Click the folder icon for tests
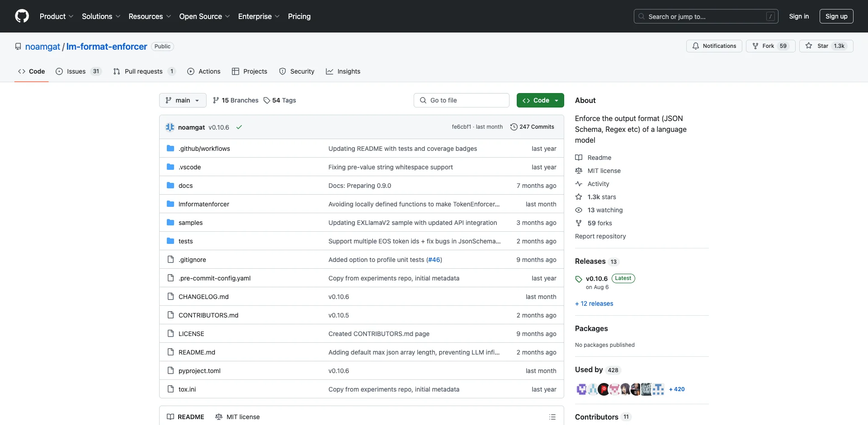The height and width of the screenshot is (425, 868). (x=170, y=241)
